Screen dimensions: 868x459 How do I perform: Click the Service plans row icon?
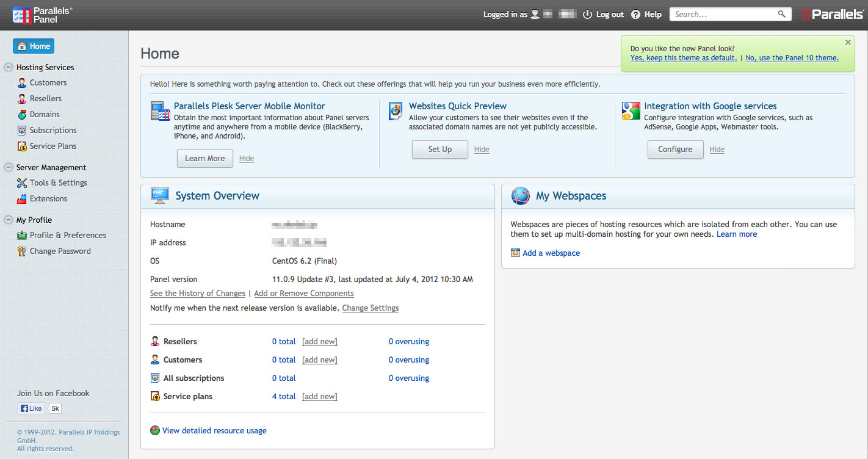coord(155,397)
